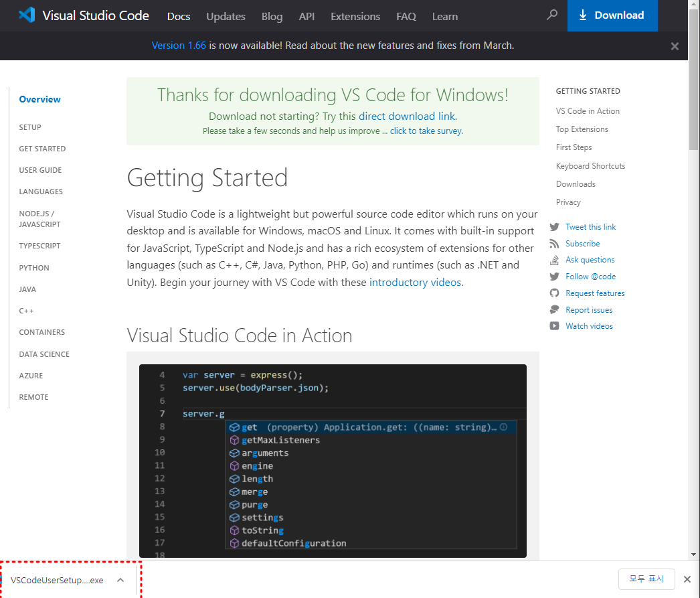Click the Twitter icon beside Follow @code
This screenshot has width=700, height=598.
[555, 277]
